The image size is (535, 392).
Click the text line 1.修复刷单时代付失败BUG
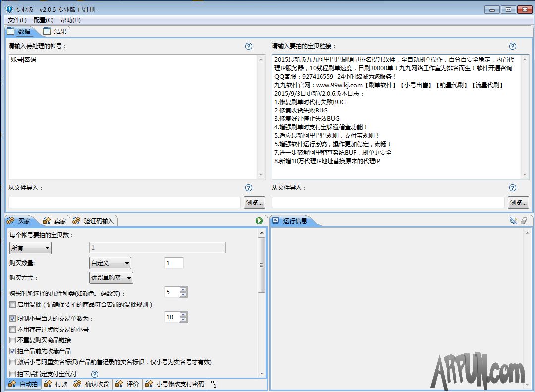coord(310,102)
